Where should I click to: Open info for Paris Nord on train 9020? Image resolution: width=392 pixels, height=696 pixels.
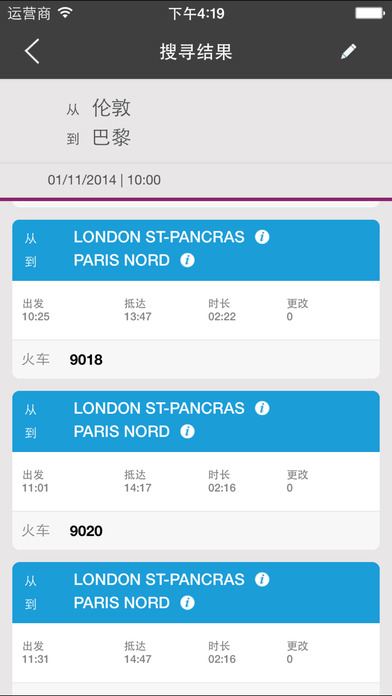tap(187, 431)
